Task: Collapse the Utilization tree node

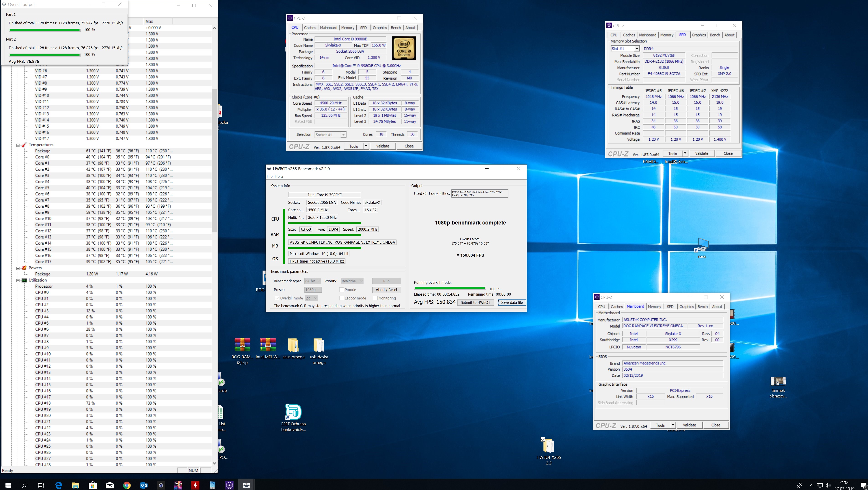Action: coord(18,280)
